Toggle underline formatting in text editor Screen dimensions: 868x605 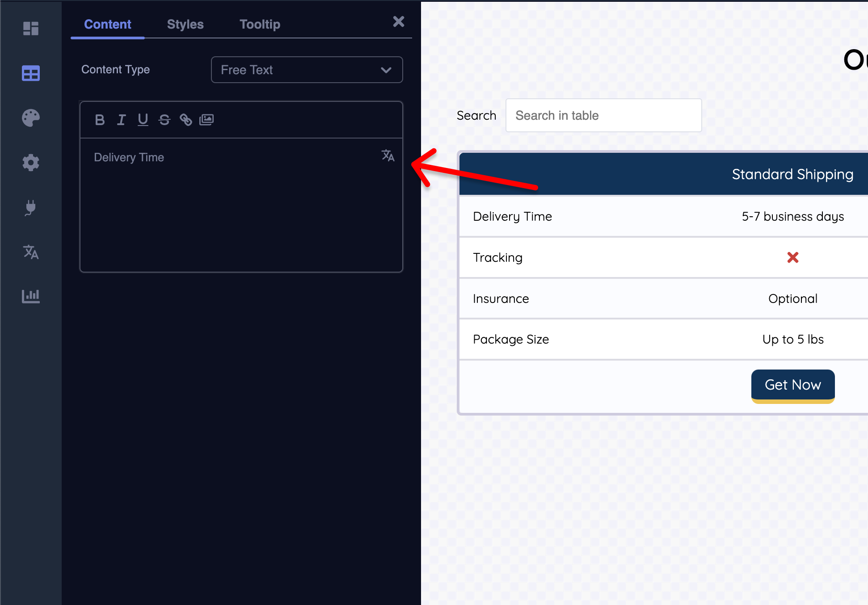coord(143,120)
